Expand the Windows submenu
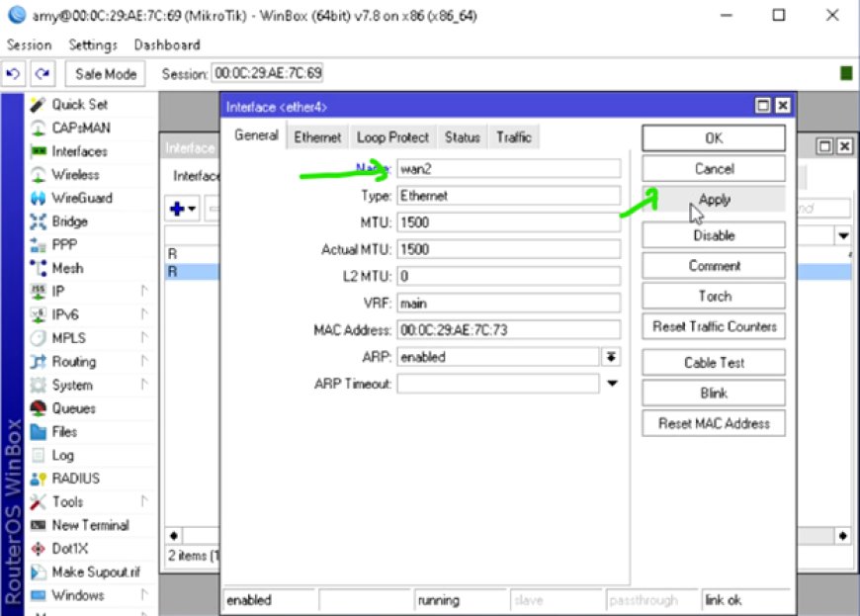This screenshot has width=860, height=616. click(x=144, y=594)
